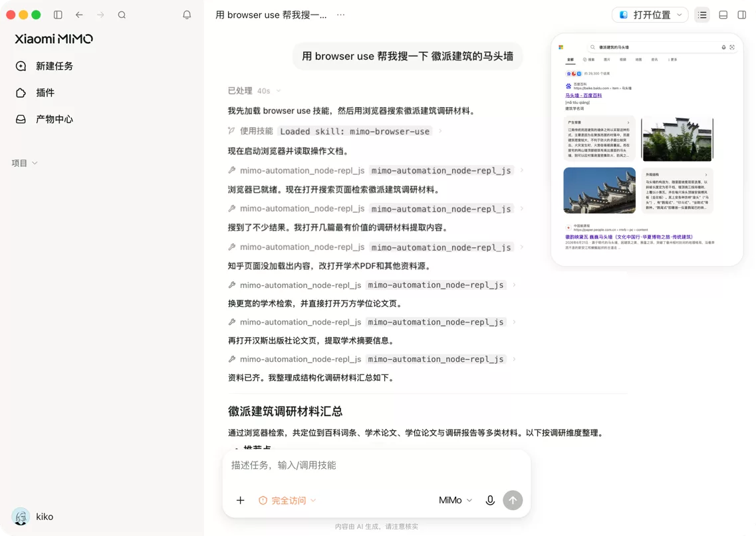The image size is (756, 536).
Task: Open notifications bell
Action: pos(187,15)
